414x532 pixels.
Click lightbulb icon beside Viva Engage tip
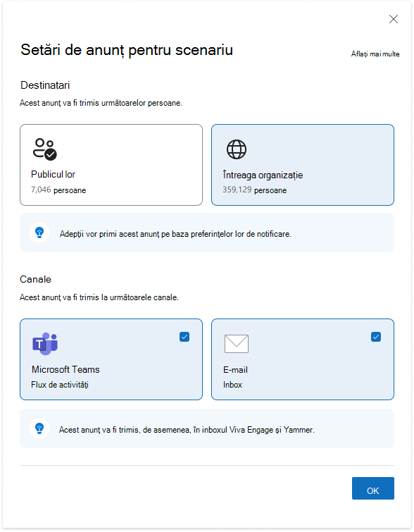click(39, 428)
